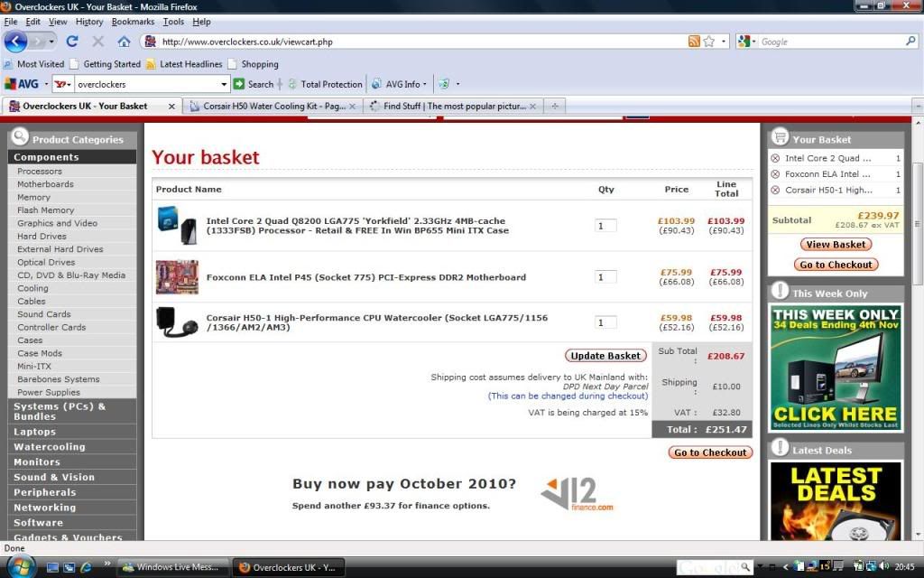
Task: Open the AVG toolbar search history dropdown
Action: pyautogui.click(x=225, y=84)
